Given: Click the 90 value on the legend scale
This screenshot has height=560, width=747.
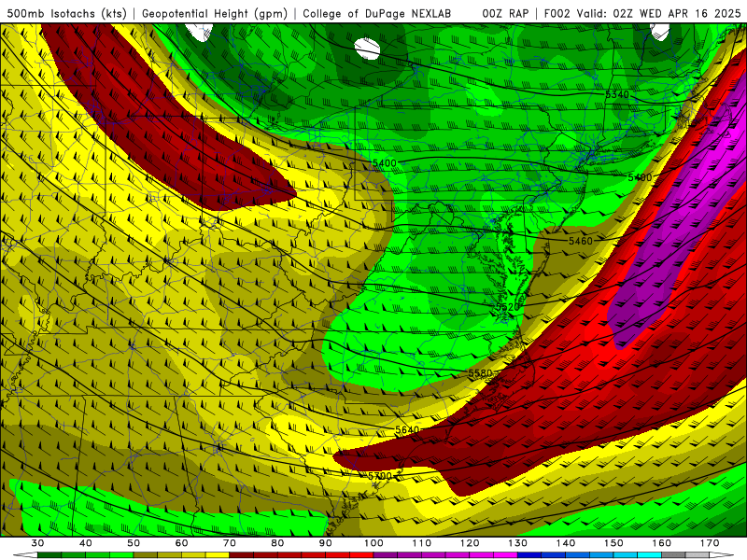Looking at the screenshot, I should click(x=325, y=543).
